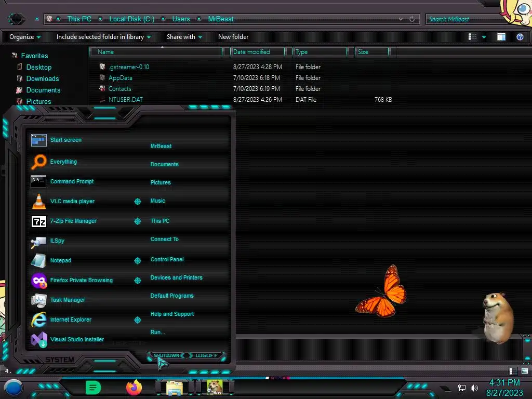The image size is (532, 399).
Task: Switch to File Explorer taskbar icon
Action: [175, 388]
